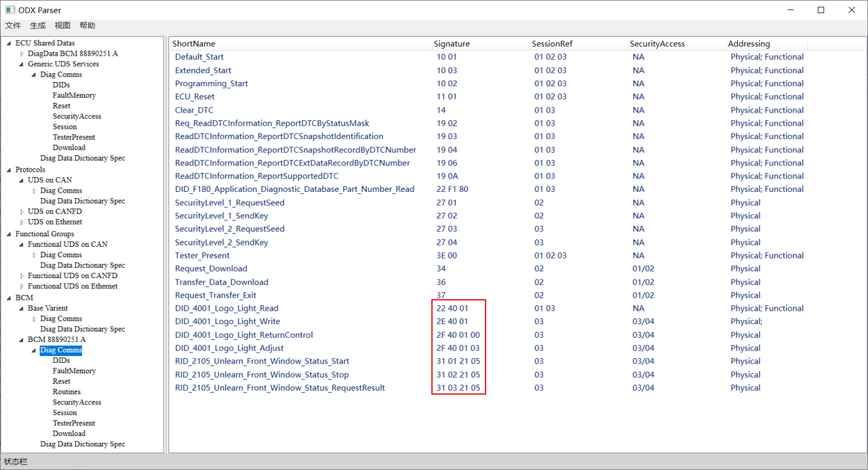Viewport: 868px width, 470px height.
Task: Select the UDS on CANFD label under Protocols
Action: pos(55,212)
